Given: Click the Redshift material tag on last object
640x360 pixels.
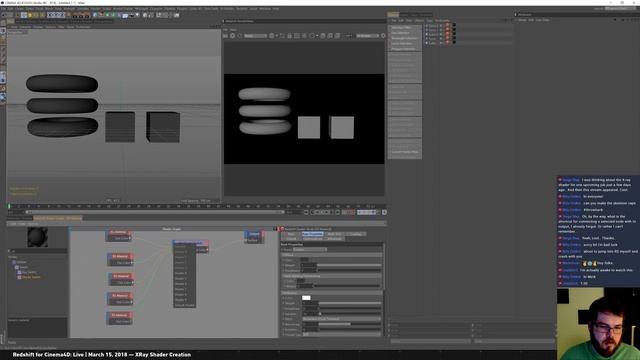Looking at the screenshot, I should tap(447, 42).
